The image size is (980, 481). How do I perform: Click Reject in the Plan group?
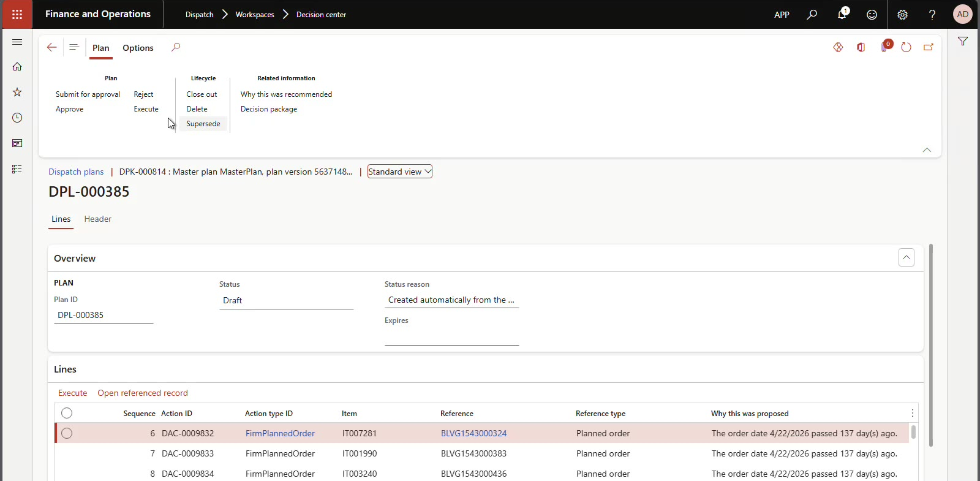click(143, 94)
